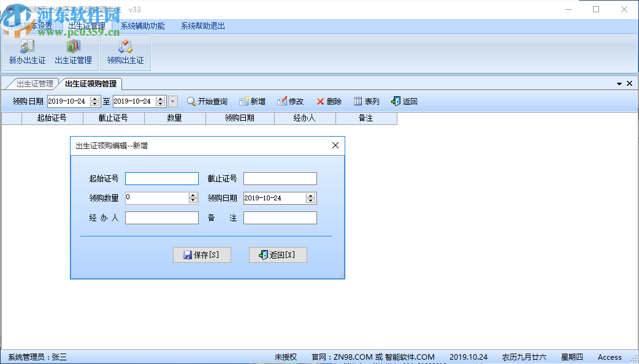Open the 出生证管理 ribbon icon
The width and height of the screenshot is (639, 364).
[x=74, y=52]
